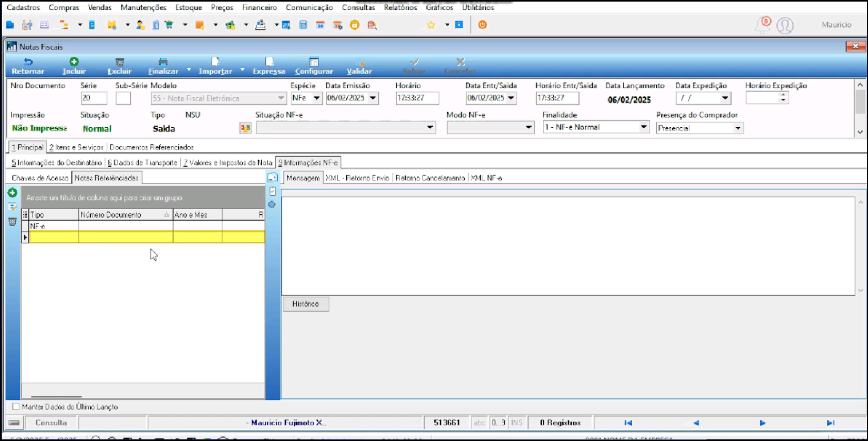Image resolution: width=868 pixels, height=441 pixels.
Task: Click the icon beside Situação NF-e field
Action: point(245,128)
